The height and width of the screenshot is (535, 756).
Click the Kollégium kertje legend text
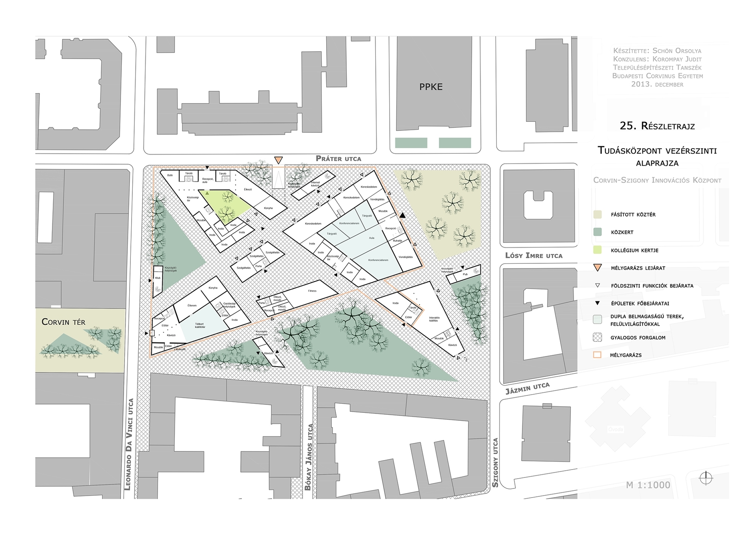[635, 250]
